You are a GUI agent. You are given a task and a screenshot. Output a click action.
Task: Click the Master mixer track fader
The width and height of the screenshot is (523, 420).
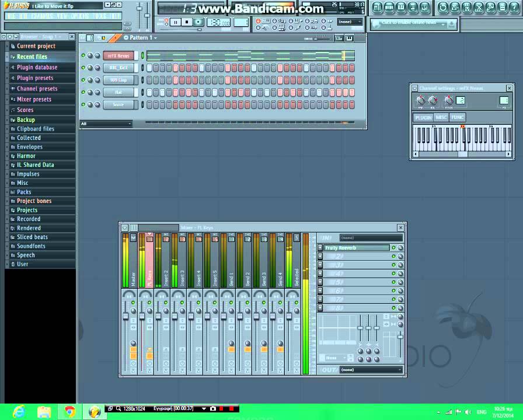125,316
